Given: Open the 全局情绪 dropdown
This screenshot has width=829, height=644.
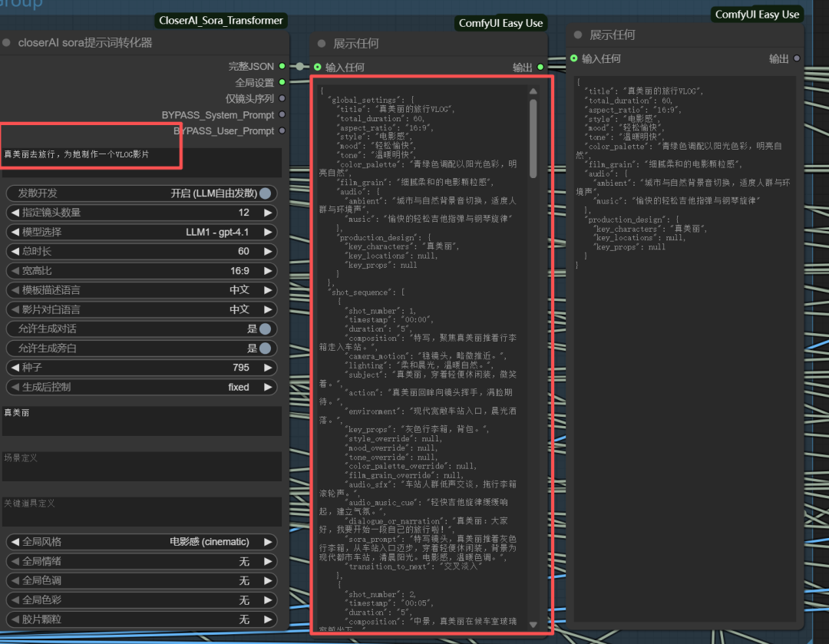Looking at the screenshot, I should click(x=142, y=562).
